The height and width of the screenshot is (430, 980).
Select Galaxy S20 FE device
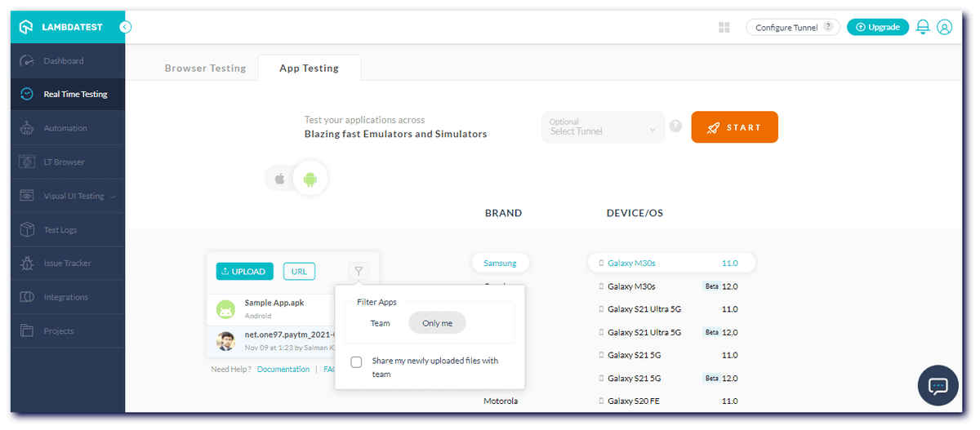coord(671,401)
